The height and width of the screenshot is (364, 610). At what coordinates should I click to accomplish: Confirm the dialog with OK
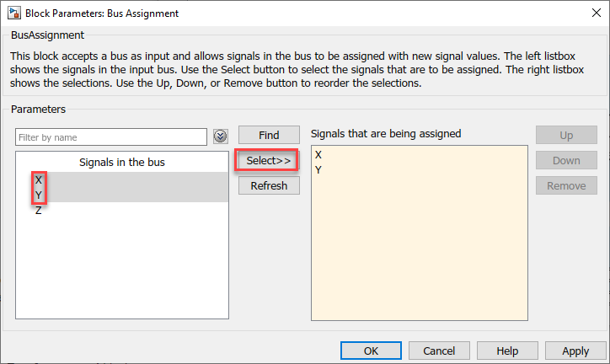[x=371, y=351]
